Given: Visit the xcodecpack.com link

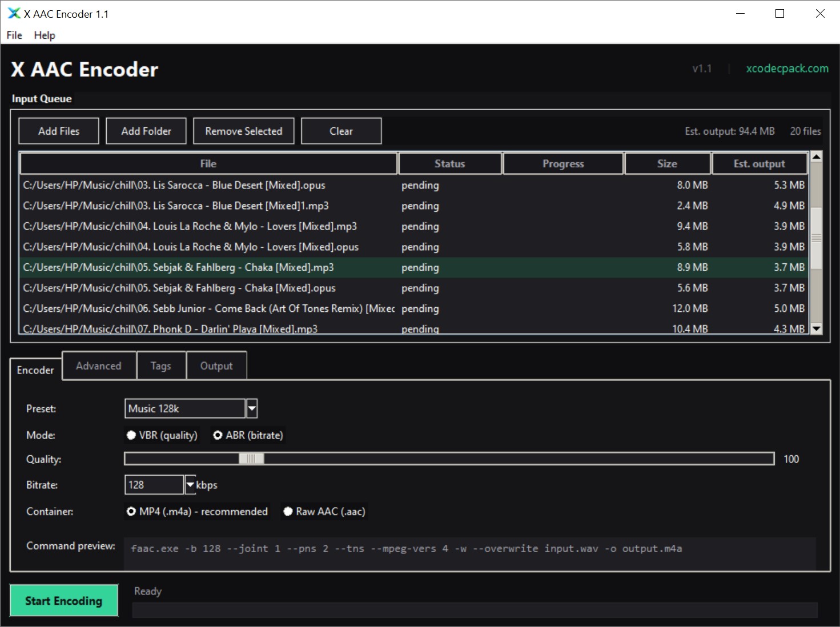Looking at the screenshot, I should (x=787, y=69).
